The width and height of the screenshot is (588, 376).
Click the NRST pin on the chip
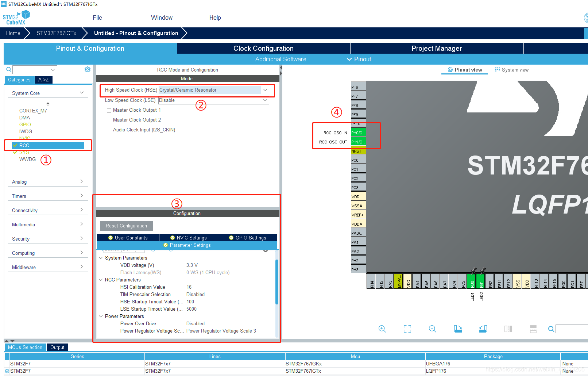tap(358, 151)
